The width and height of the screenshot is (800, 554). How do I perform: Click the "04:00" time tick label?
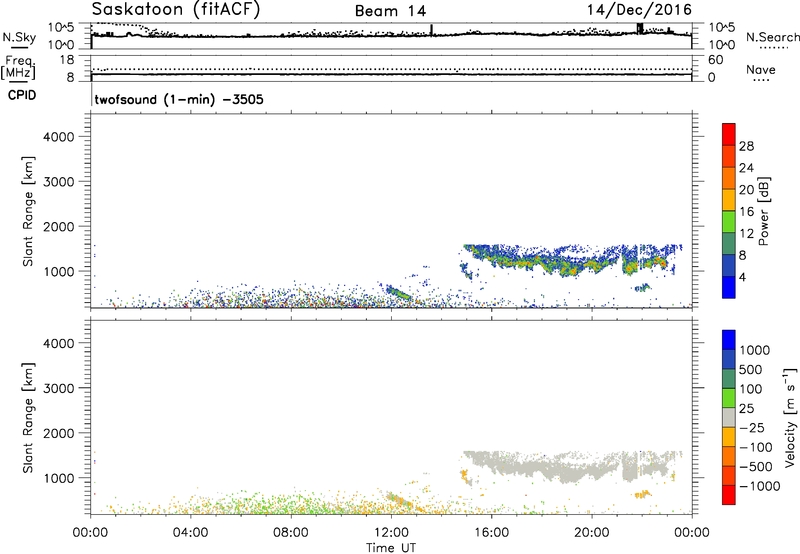pyautogui.click(x=191, y=533)
